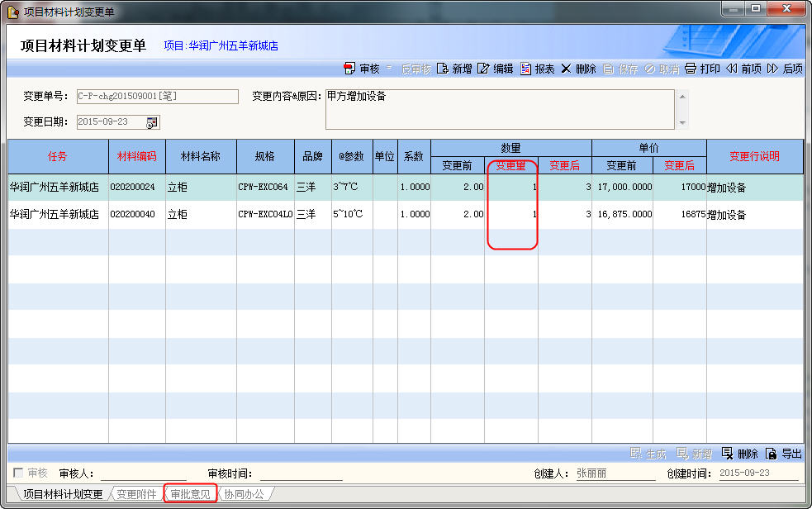Open the 协同办公 tab
Image resolution: width=812 pixels, height=509 pixels.
click(x=244, y=494)
